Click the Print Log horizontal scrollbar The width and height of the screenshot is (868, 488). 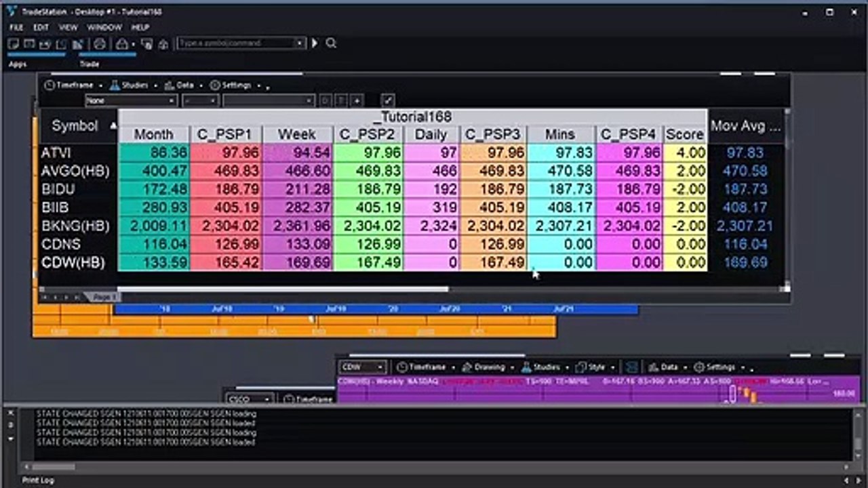(x=54, y=466)
